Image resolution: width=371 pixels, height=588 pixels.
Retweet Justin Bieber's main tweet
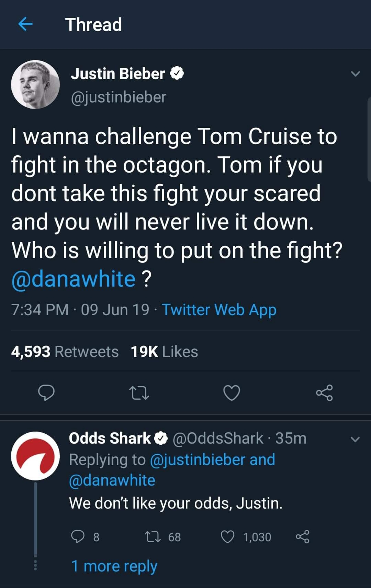pos(139,393)
